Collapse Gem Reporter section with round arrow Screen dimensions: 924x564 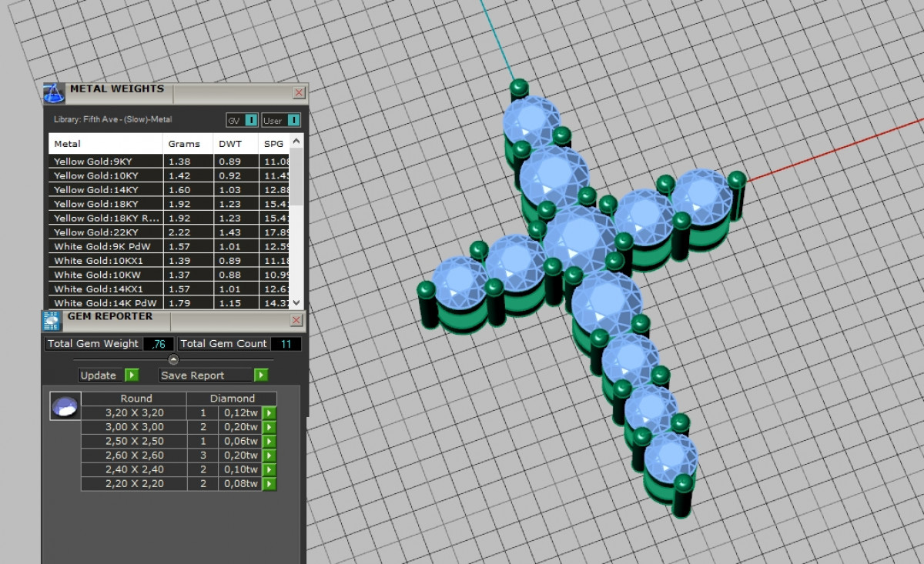point(173,359)
